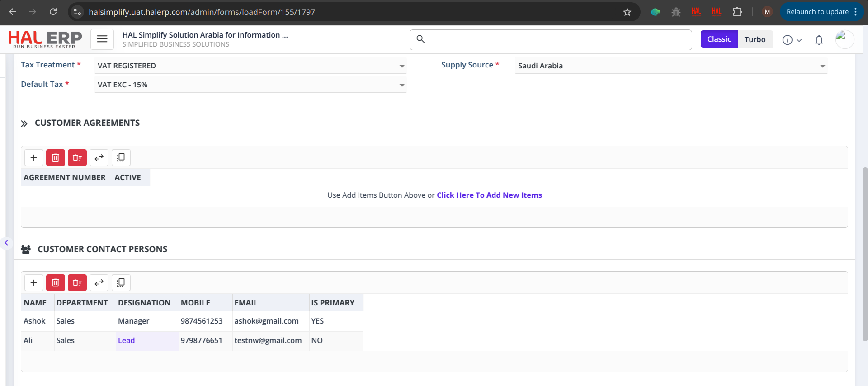Screen dimensions: 868x386
Task: Open the hamburger navigation menu
Action: (102, 39)
